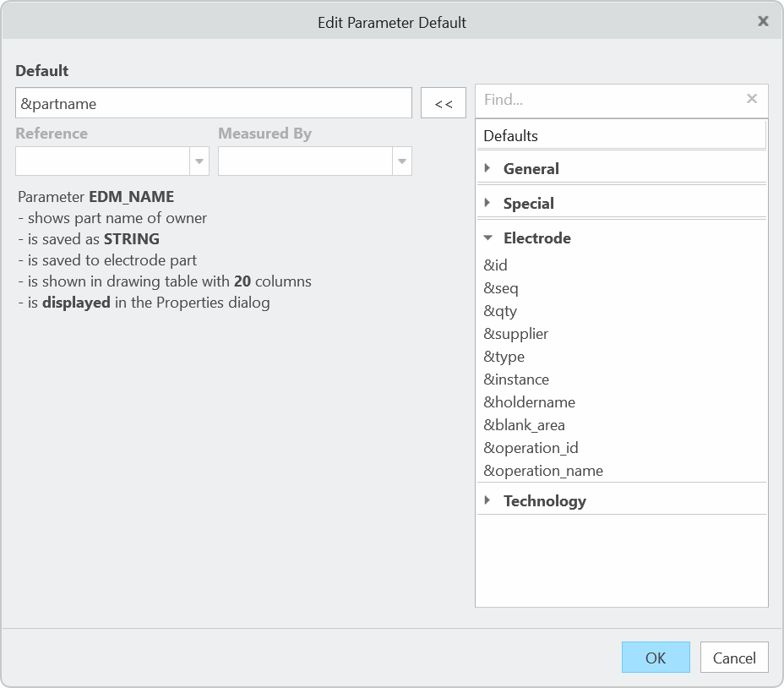Choose the &blank_area entry
Viewport: 784px width, 688px height.
coord(525,425)
